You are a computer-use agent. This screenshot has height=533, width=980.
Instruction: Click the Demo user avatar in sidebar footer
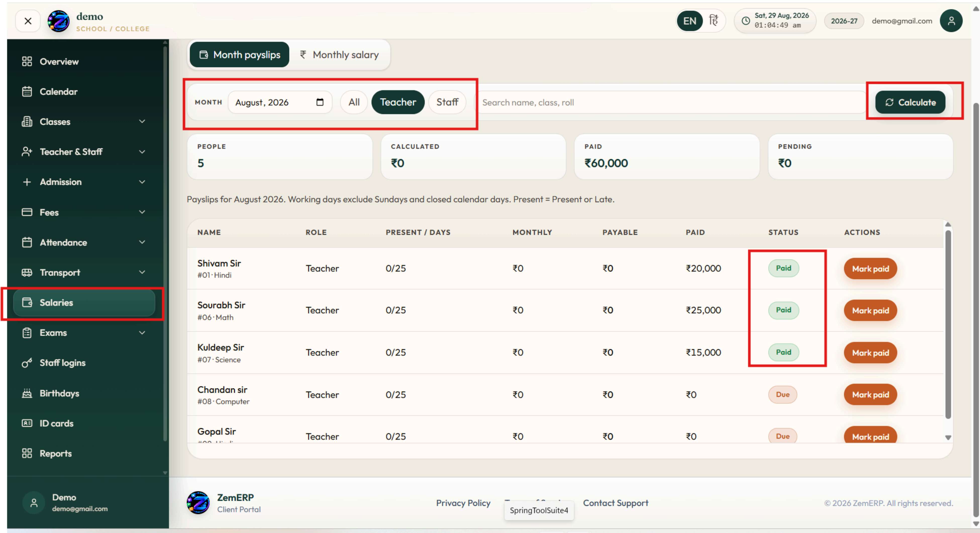(33, 503)
